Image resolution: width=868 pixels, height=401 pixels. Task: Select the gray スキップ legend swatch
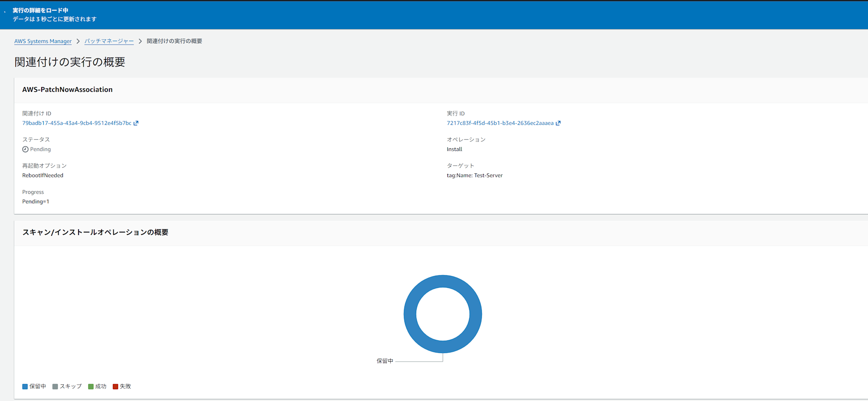tap(55, 387)
